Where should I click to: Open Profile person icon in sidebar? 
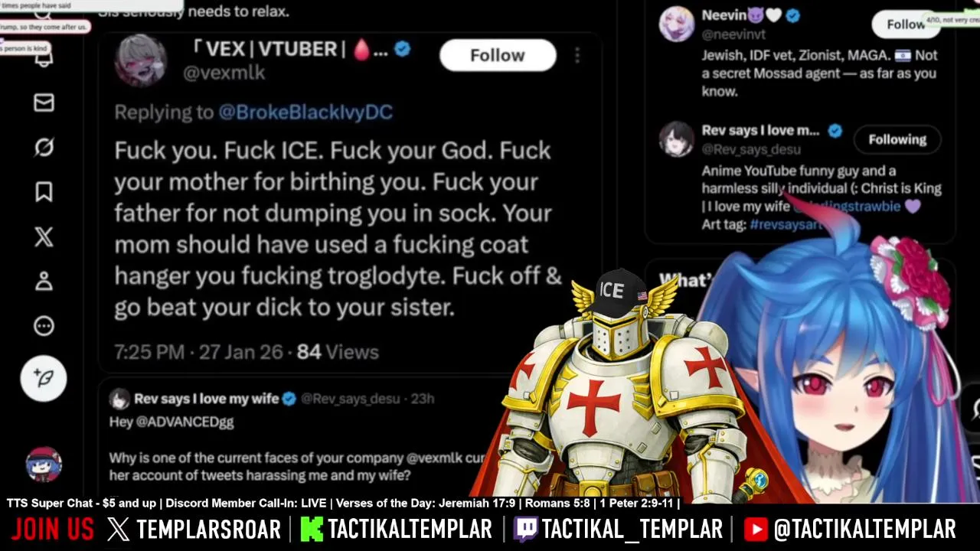(44, 281)
